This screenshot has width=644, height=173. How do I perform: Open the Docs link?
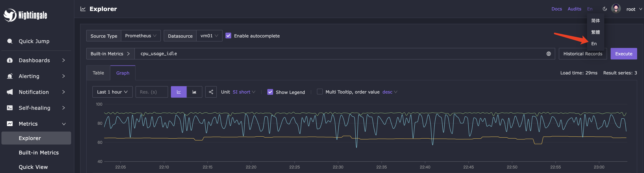pyautogui.click(x=556, y=9)
